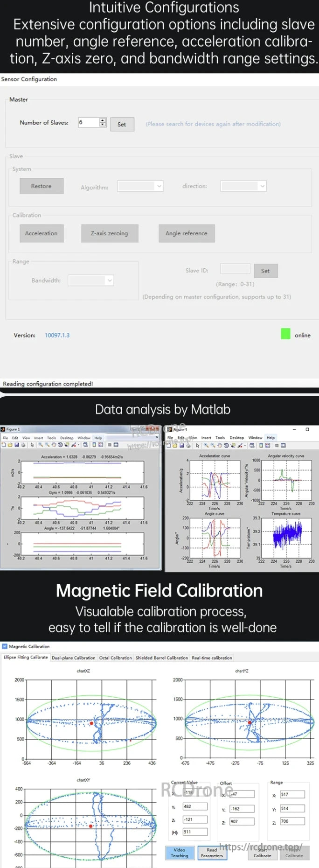
Task: Click Insert Legend icon in right Figure 1 toolbar
Action: tap(267, 446)
